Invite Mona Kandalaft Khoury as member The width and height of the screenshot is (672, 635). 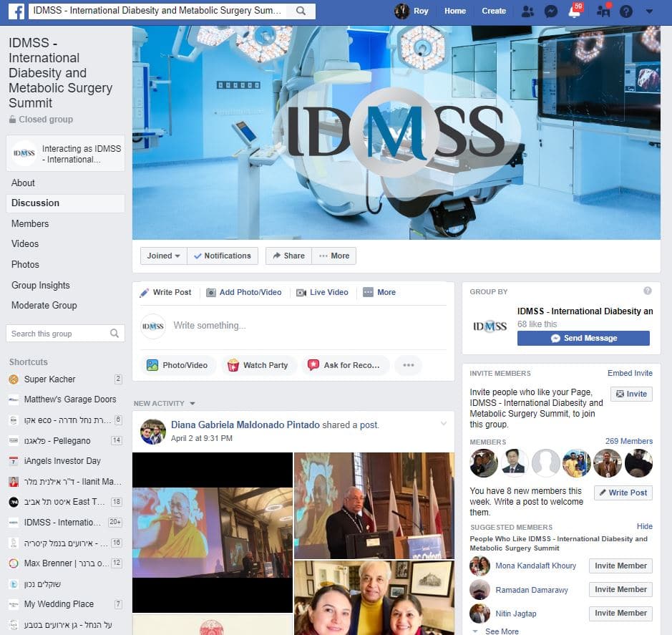620,566
